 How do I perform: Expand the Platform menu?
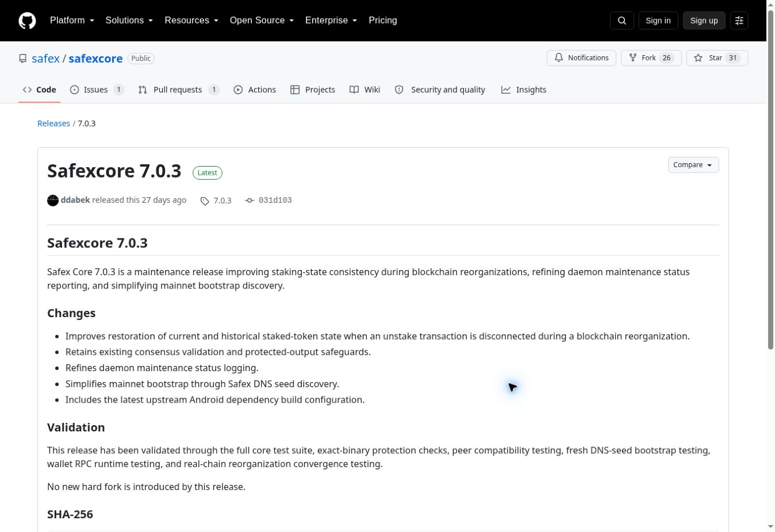coord(72,20)
